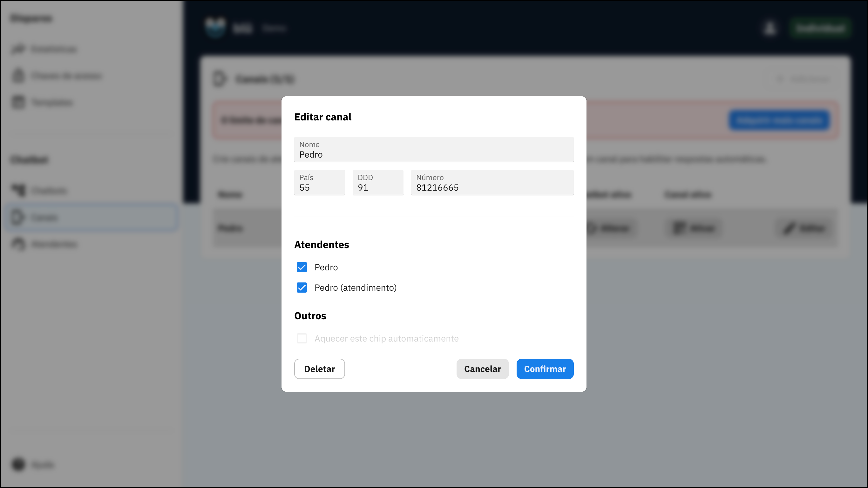Click the dark round Ajuda icon at sidebar bottom
The height and width of the screenshot is (488, 868).
[x=18, y=464]
